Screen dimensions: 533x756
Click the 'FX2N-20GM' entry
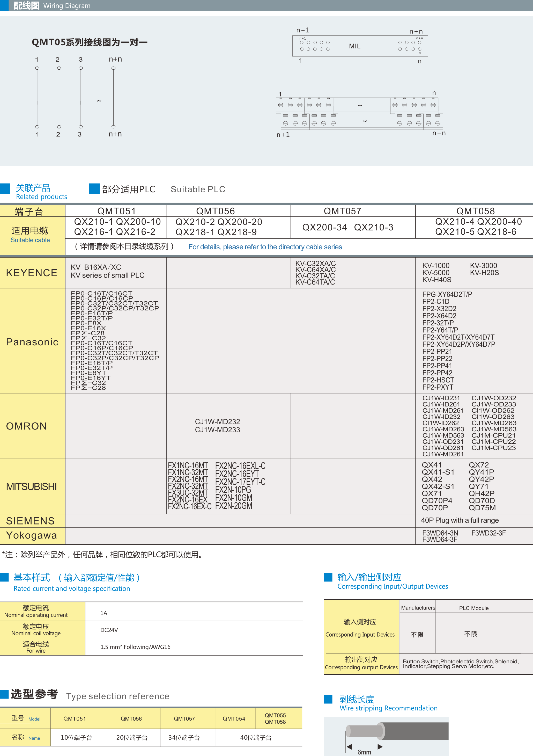pos(234,506)
